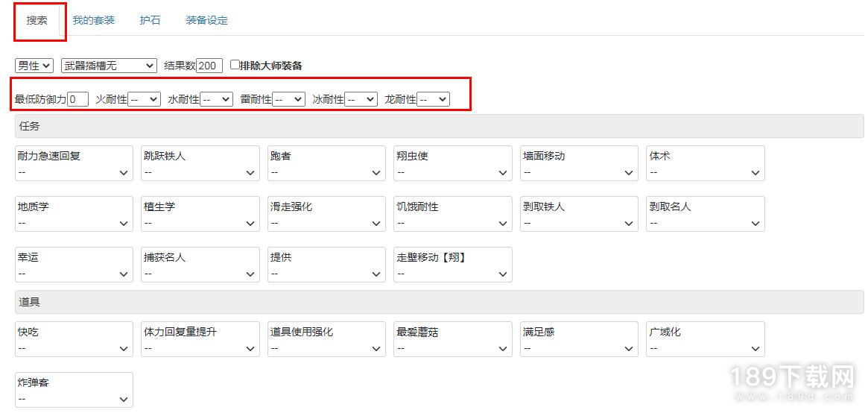Open the 火耐性 dropdown
This screenshot has height=413, width=868.
click(x=144, y=99)
